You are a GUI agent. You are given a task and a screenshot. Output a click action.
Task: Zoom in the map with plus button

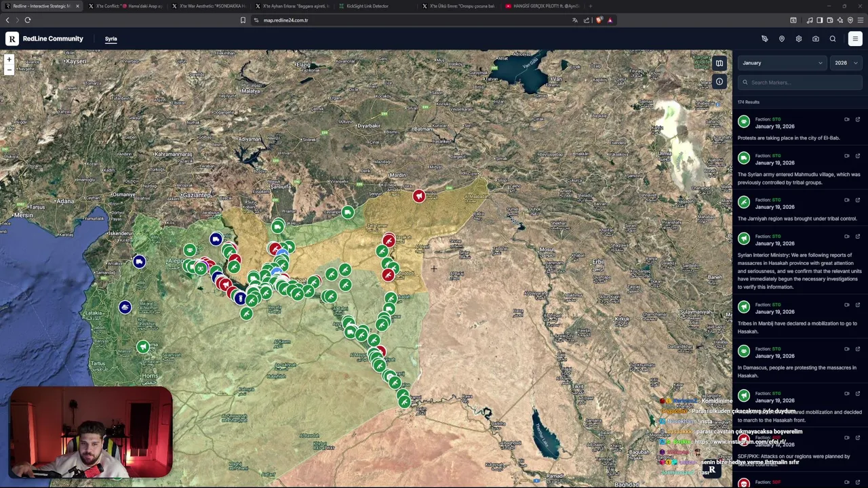point(9,60)
